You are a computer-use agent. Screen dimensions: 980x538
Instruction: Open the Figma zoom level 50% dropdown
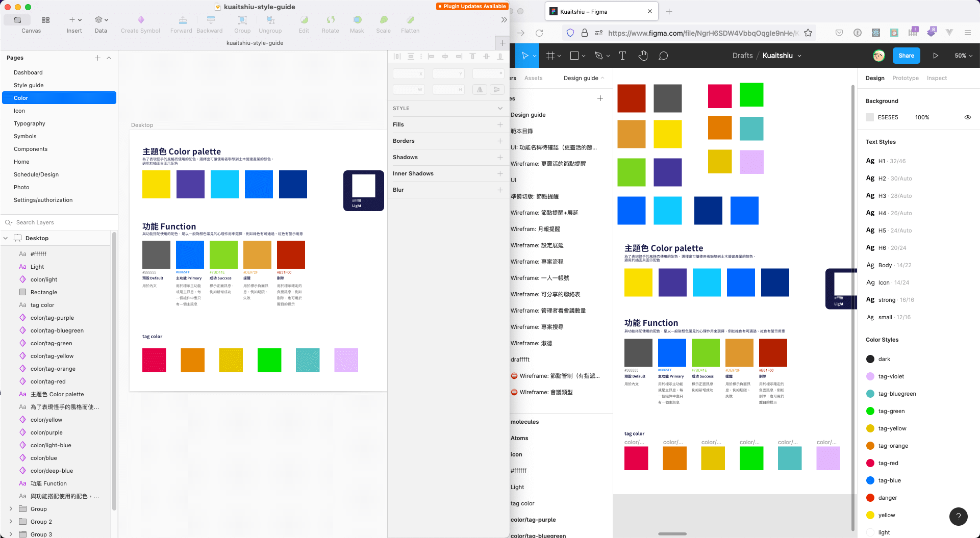[x=963, y=56]
